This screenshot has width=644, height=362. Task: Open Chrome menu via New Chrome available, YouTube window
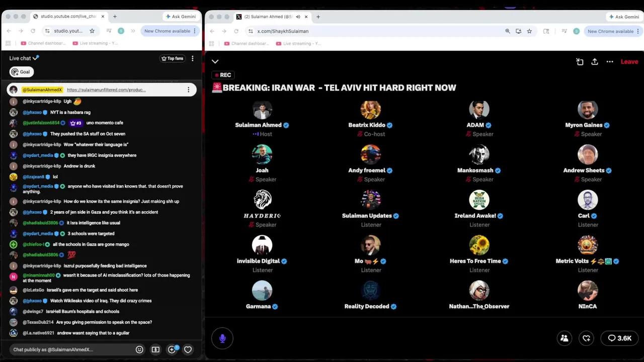click(x=170, y=31)
